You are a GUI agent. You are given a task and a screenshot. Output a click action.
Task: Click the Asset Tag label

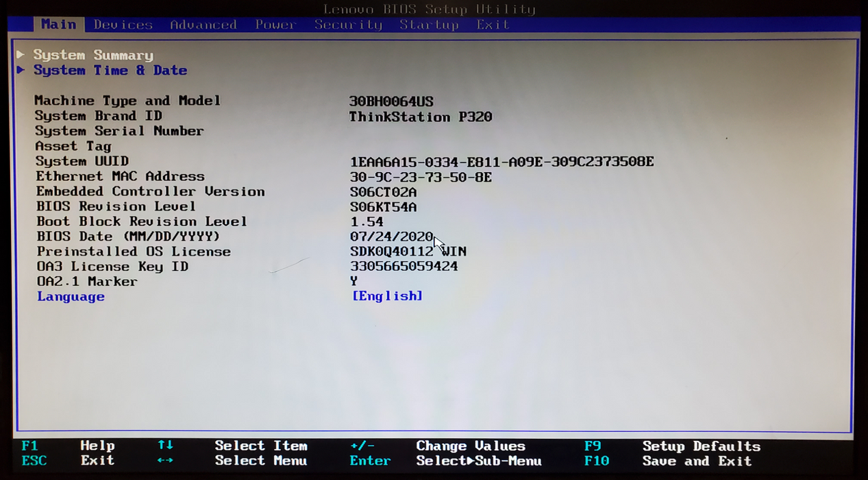click(73, 146)
